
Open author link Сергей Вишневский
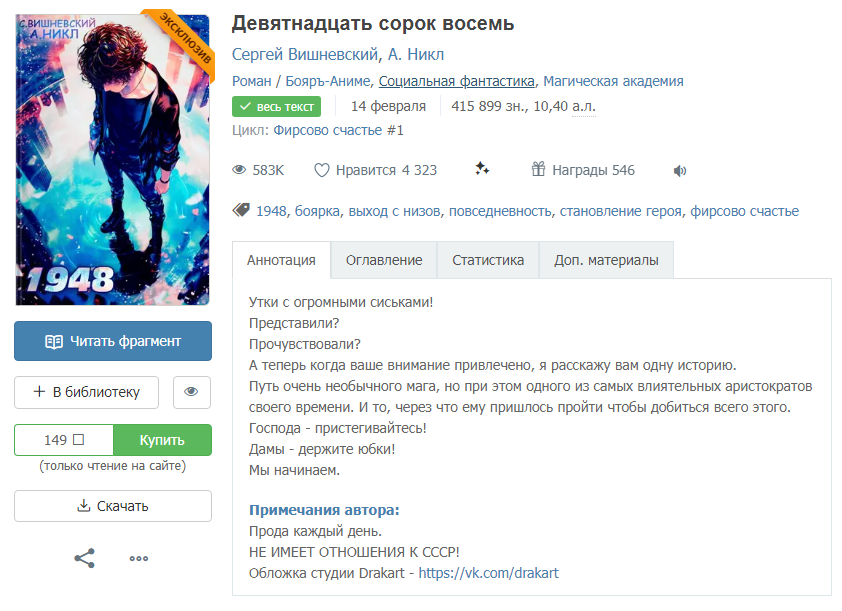(305, 55)
